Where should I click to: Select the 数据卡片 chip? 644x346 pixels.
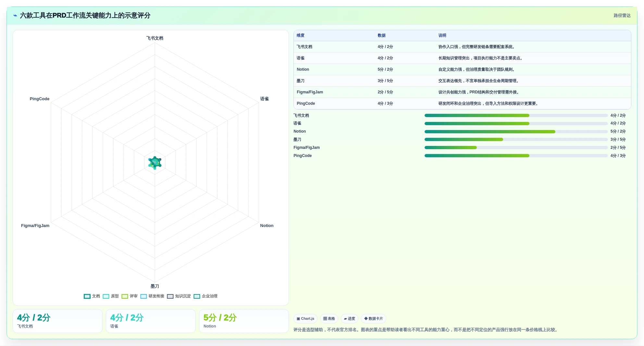tap(374, 319)
